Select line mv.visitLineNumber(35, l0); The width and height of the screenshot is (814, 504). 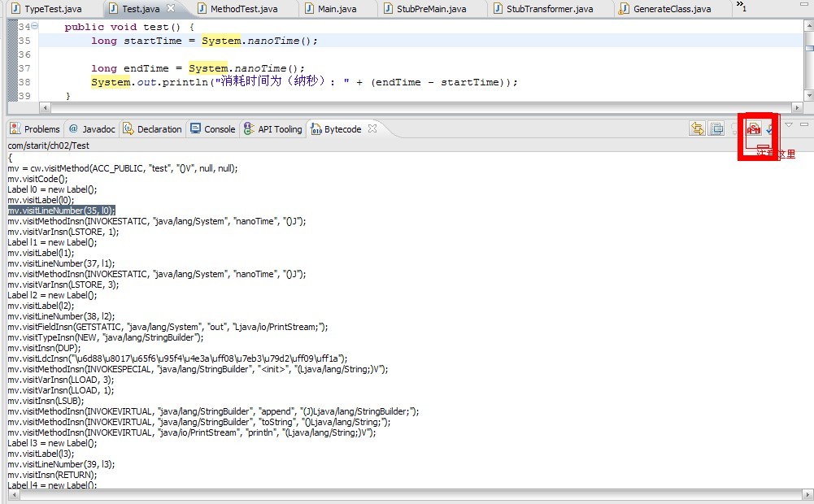point(61,211)
